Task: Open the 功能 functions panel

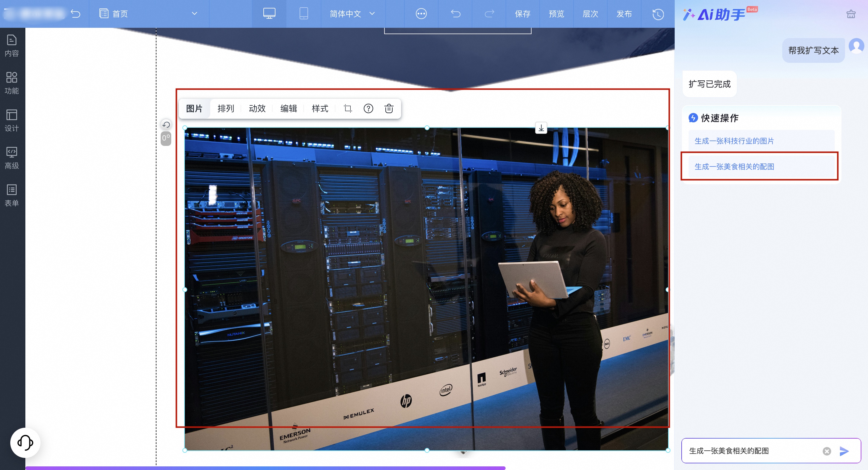Action: pos(12,83)
